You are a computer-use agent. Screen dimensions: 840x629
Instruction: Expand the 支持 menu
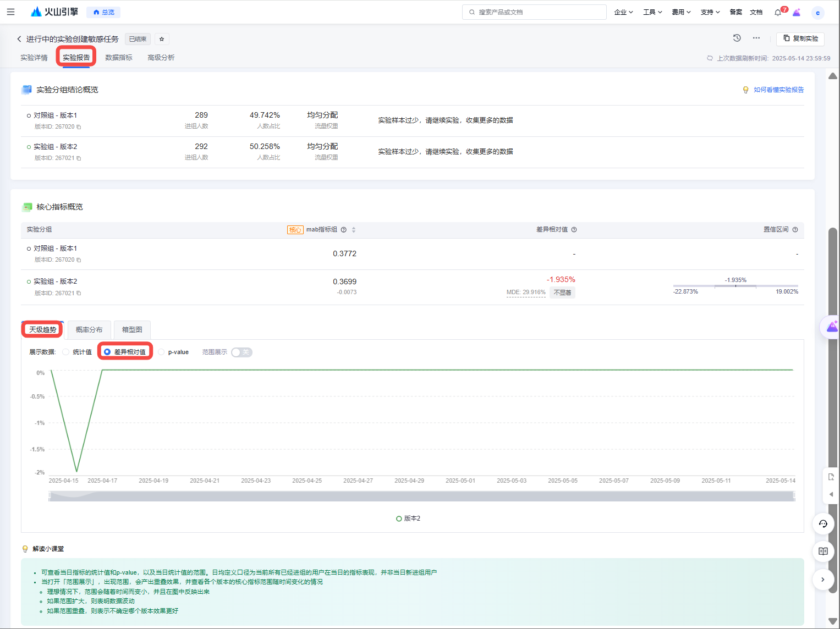710,12
